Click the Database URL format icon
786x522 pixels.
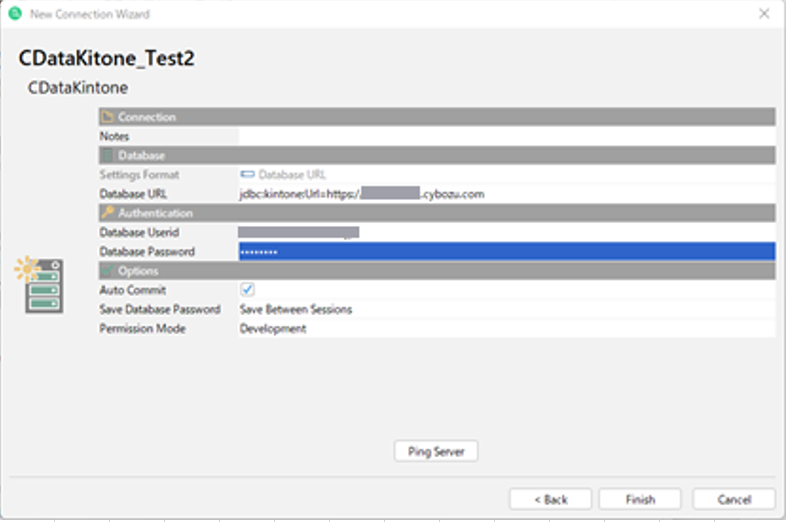pyautogui.click(x=247, y=175)
